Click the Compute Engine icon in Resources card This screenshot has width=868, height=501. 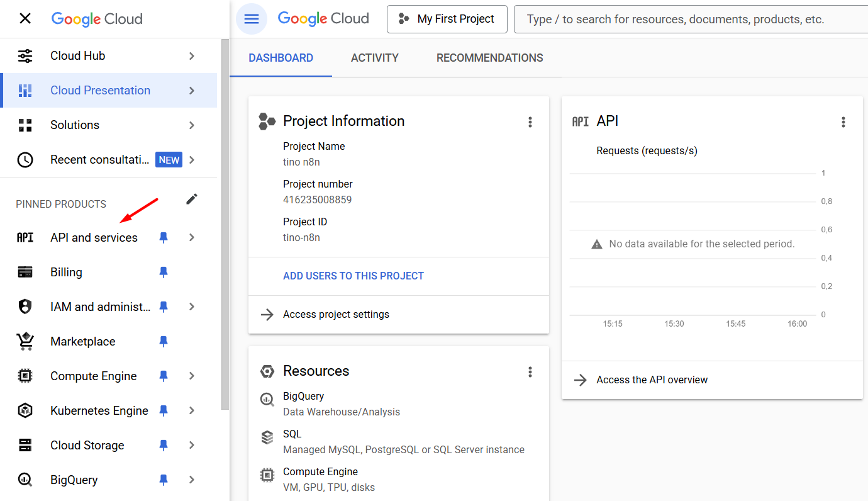click(x=267, y=475)
